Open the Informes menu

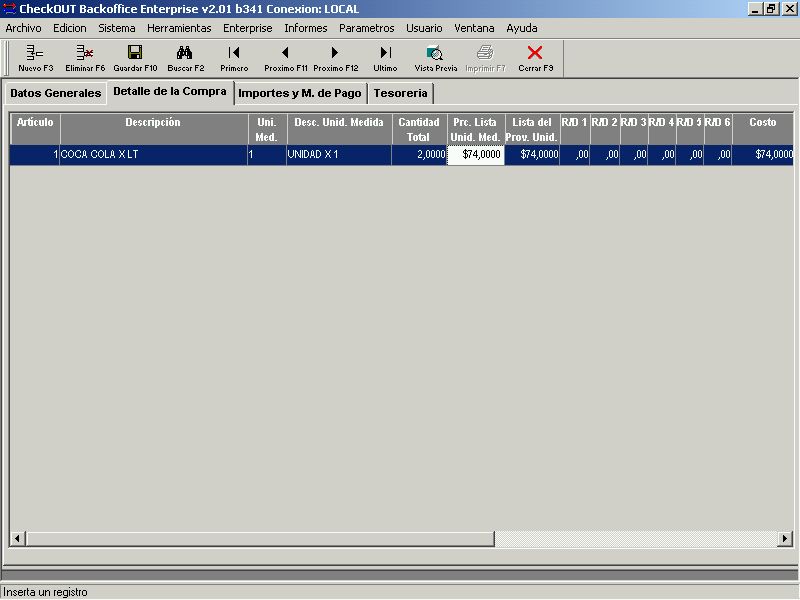tap(306, 28)
